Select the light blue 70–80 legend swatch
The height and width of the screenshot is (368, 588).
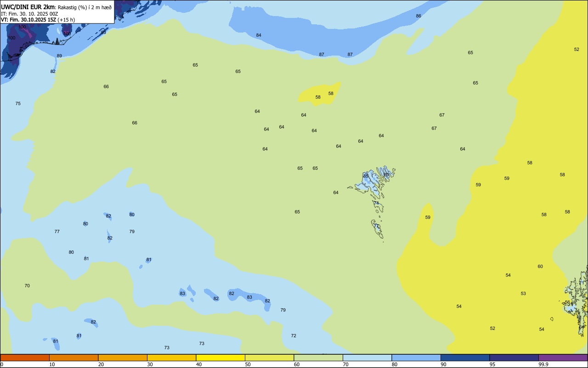pyautogui.click(x=367, y=357)
